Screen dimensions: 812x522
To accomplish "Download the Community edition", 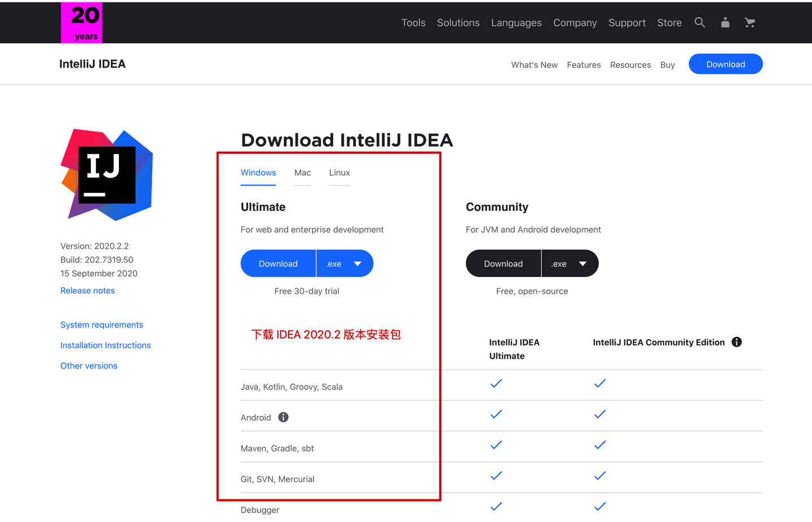I will pyautogui.click(x=504, y=263).
